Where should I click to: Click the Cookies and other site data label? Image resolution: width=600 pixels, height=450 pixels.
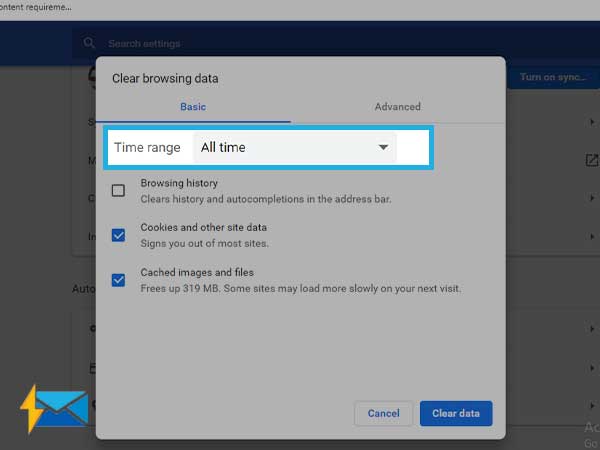click(204, 227)
